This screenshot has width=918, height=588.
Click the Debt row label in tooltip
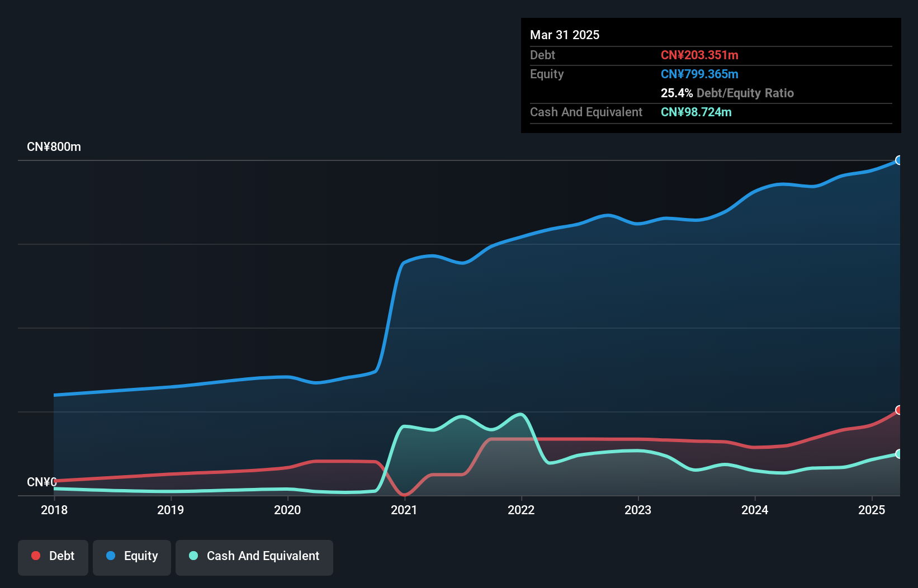542,55
